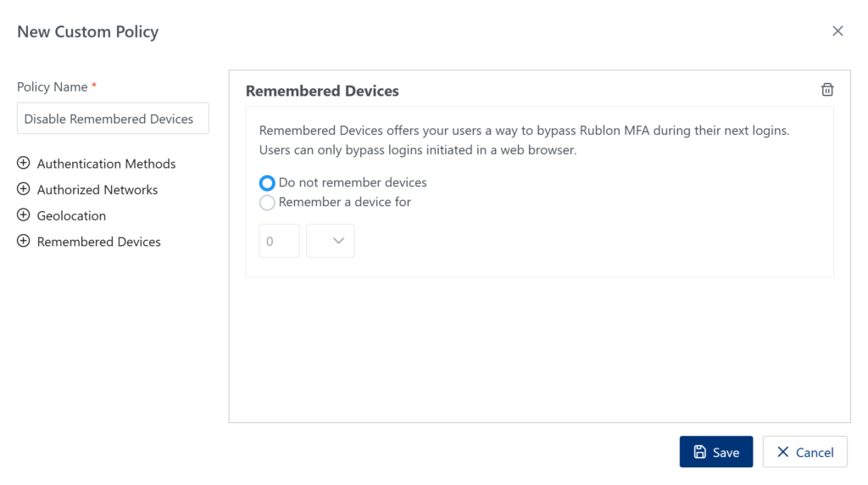The image size is (868, 485).
Task: Click the plus icon beside Authentication Methods
Action: [x=24, y=164]
